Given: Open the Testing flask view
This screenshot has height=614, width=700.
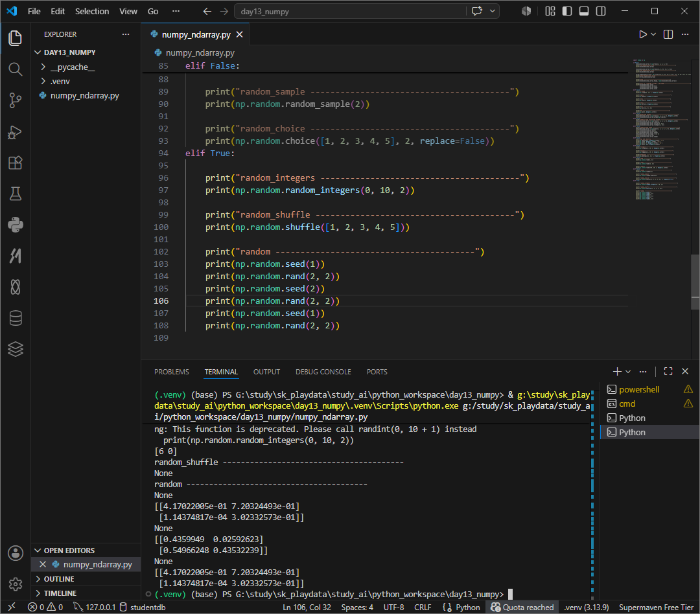Looking at the screenshot, I should [x=15, y=194].
